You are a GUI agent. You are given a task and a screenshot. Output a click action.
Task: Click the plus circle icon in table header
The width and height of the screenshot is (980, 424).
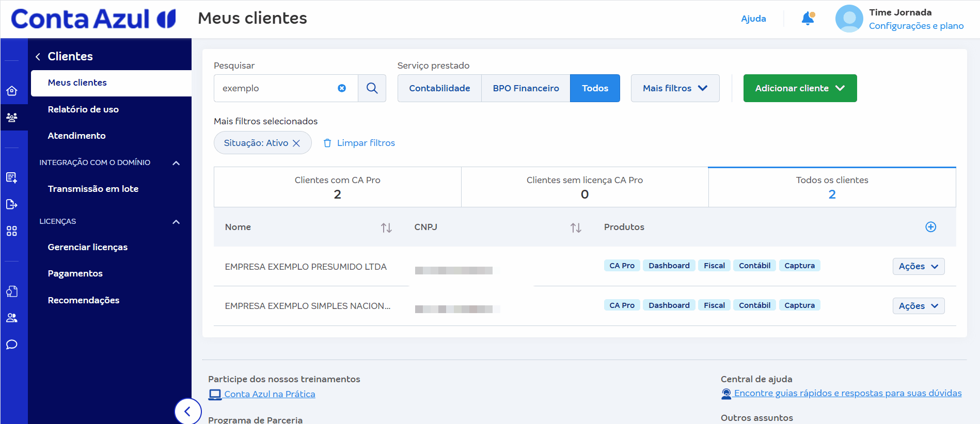click(x=931, y=227)
